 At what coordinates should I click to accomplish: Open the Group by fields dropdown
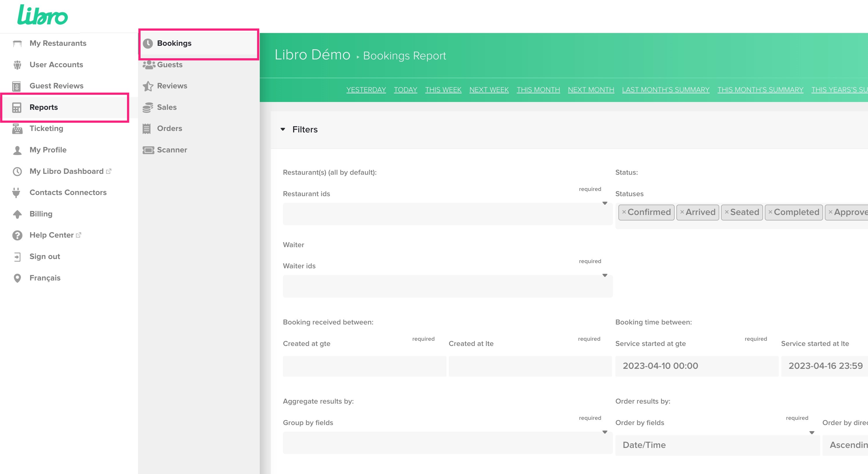pyautogui.click(x=447, y=443)
